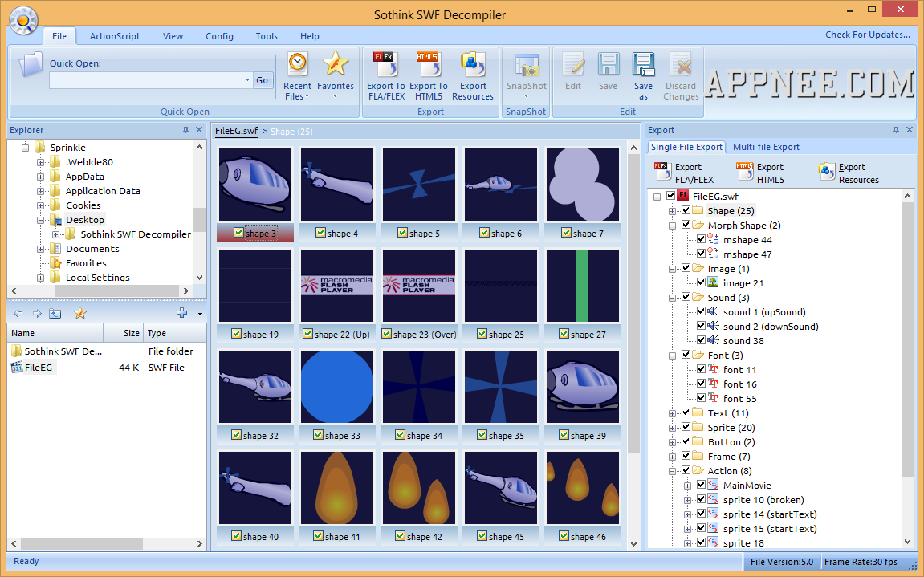The width and height of the screenshot is (924, 577).
Task: Click Export To FLA/FLEX in ribbon
Action: [386, 76]
